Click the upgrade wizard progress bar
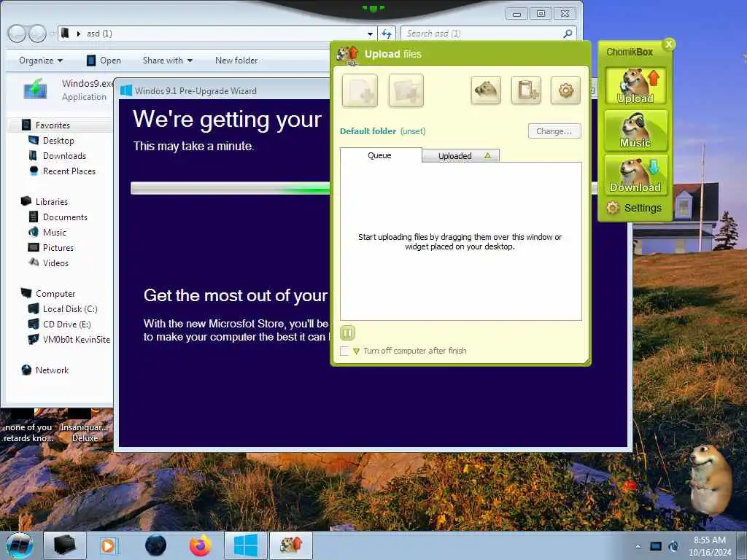 pos(230,188)
